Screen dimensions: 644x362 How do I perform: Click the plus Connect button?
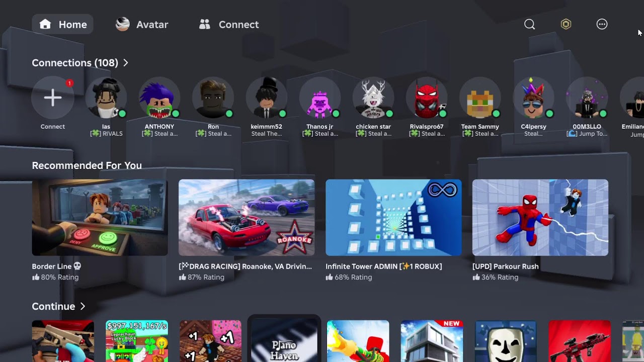pyautogui.click(x=53, y=98)
